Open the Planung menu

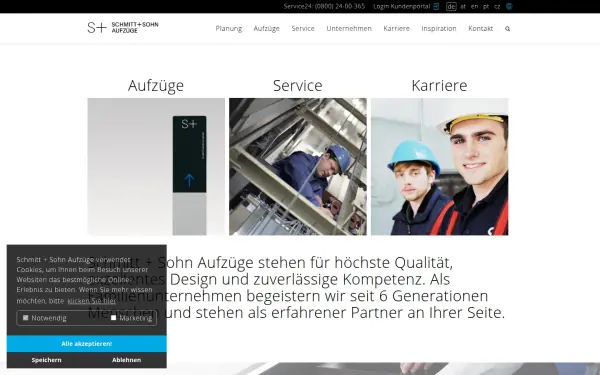click(x=229, y=29)
